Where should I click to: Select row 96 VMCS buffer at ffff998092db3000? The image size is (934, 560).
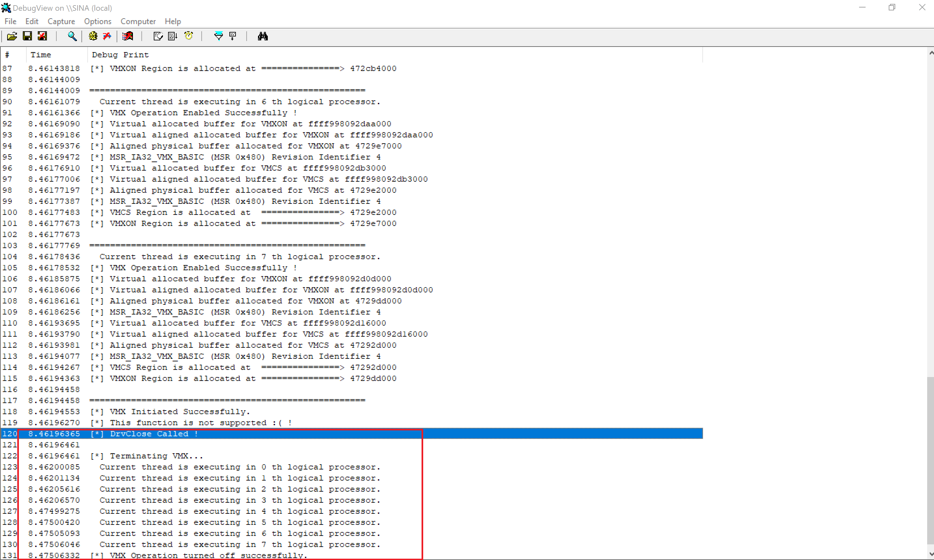point(352,168)
